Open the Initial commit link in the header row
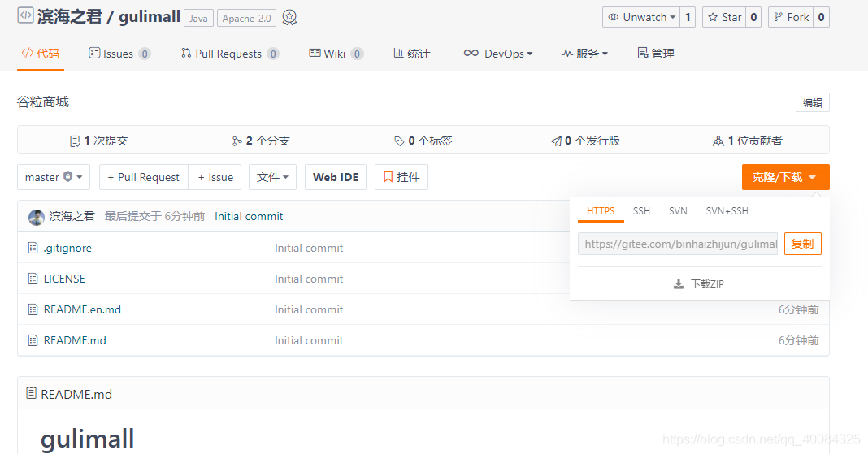The height and width of the screenshot is (454, 868). pyautogui.click(x=249, y=216)
